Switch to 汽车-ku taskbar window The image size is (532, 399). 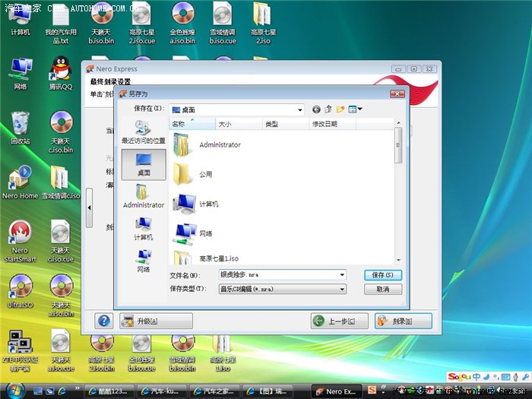click(x=161, y=391)
